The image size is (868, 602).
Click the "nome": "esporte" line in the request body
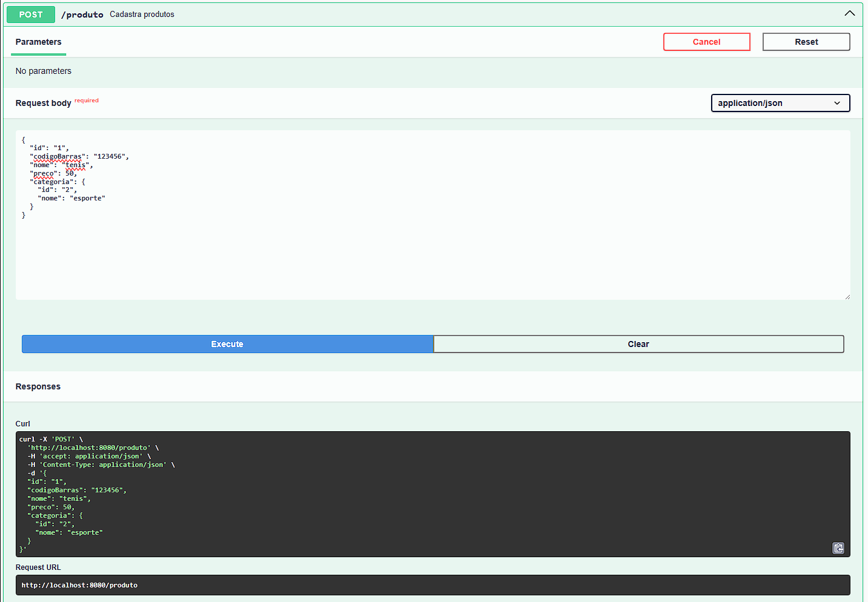click(x=71, y=198)
